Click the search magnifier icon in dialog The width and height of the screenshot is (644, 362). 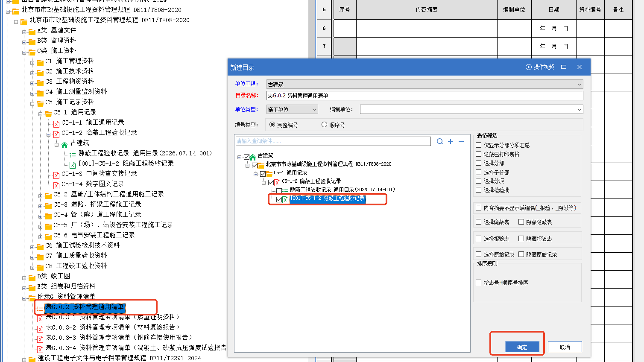pyautogui.click(x=440, y=141)
